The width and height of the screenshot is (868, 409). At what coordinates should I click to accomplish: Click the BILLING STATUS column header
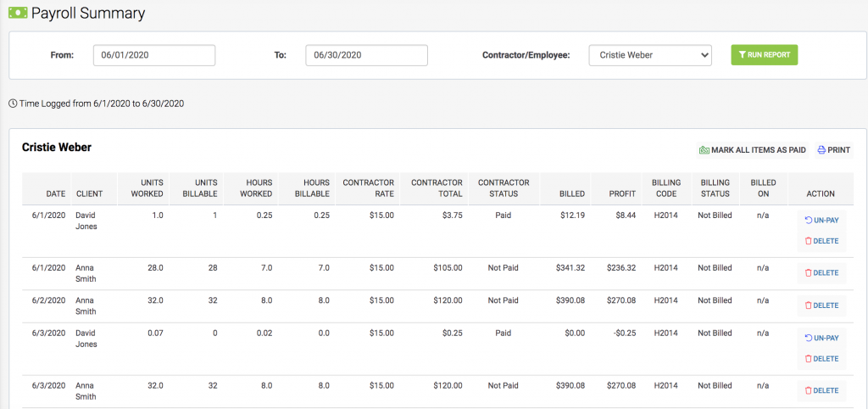(715, 188)
